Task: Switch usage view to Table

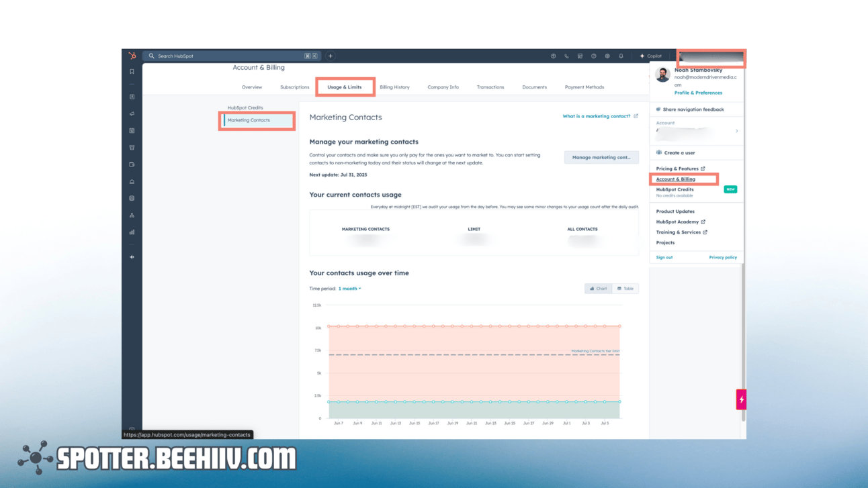Action: tap(625, 289)
